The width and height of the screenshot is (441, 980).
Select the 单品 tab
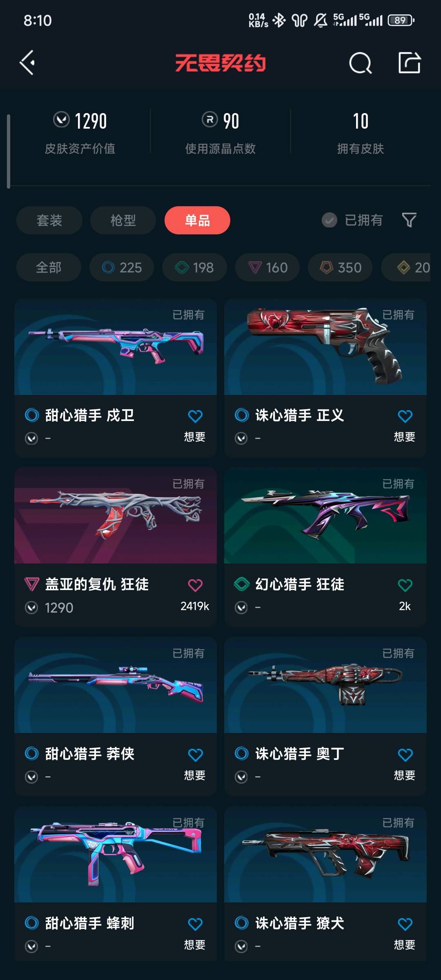[197, 220]
